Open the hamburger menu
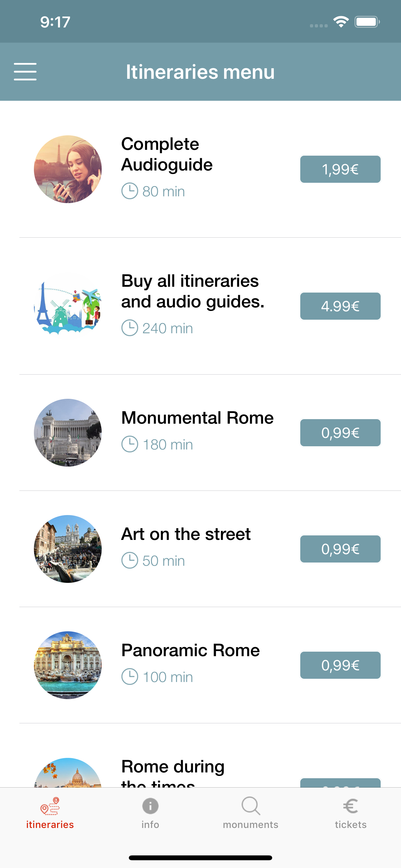401x868 pixels. (x=25, y=71)
